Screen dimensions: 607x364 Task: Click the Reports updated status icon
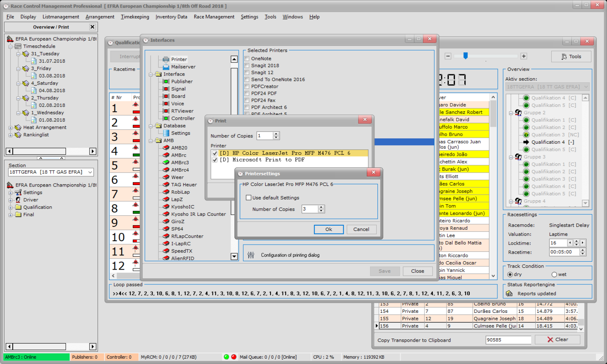tap(509, 293)
